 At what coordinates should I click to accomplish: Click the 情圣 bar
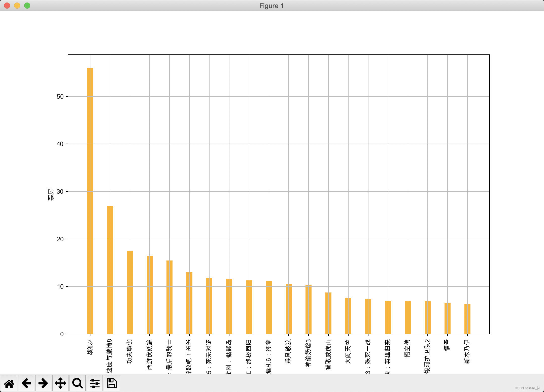[x=448, y=318]
